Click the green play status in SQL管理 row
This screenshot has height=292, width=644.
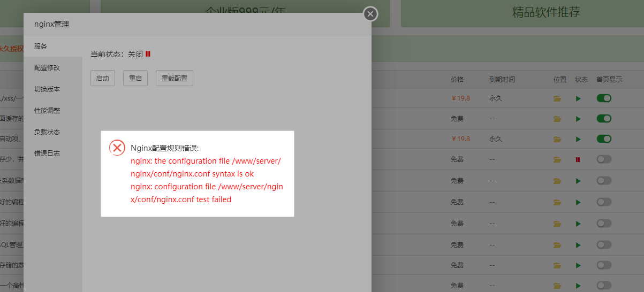pos(578,245)
